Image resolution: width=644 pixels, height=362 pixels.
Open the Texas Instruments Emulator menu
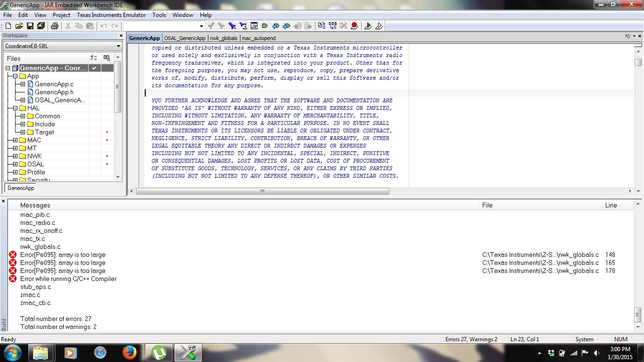point(111,15)
